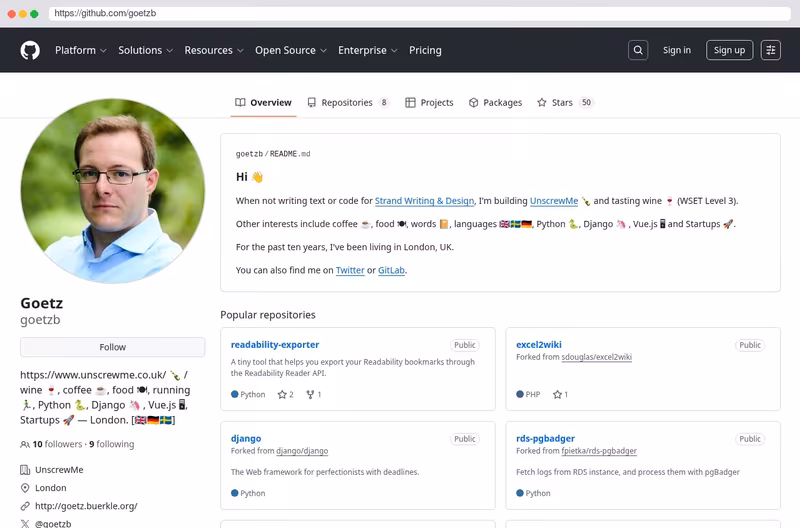Expand the Solutions menu

145,50
